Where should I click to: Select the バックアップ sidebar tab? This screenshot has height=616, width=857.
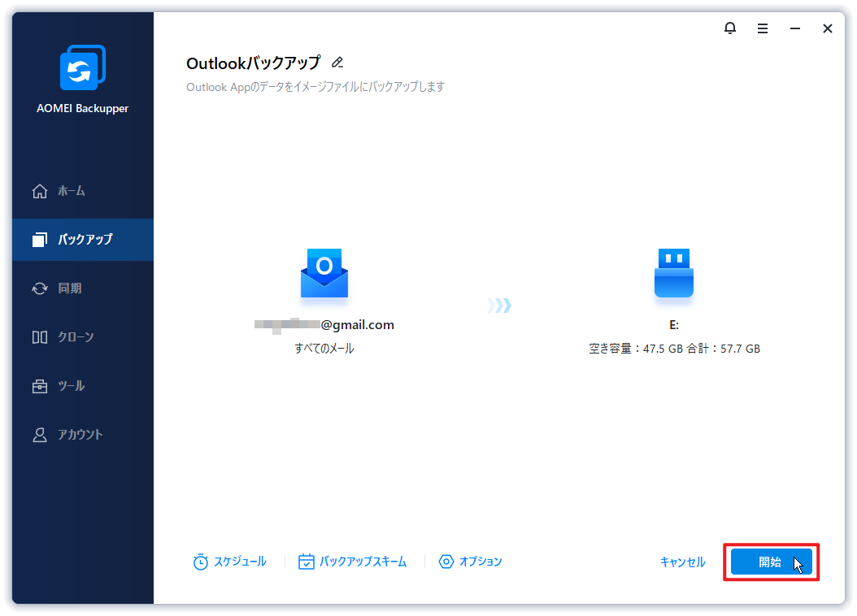point(83,240)
